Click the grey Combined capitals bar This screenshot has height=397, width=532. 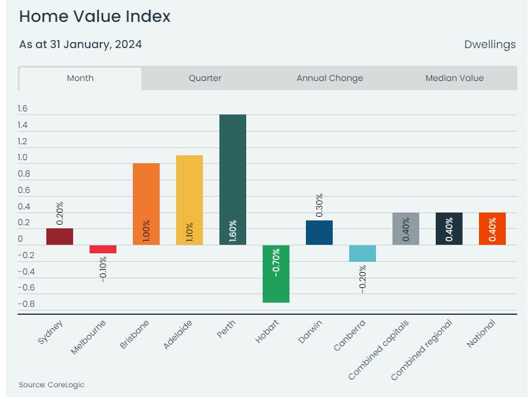[x=406, y=228]
